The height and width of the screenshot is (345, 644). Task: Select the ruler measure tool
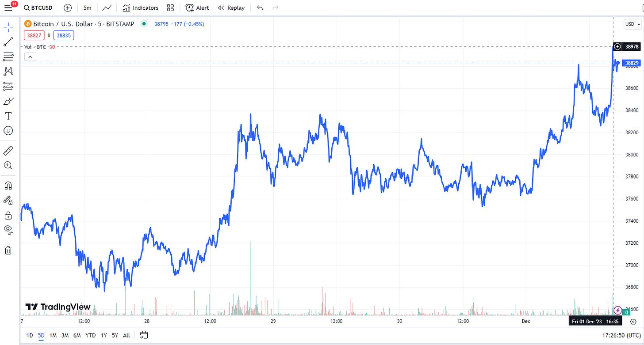pyautogui.click(x=8, y=151)
